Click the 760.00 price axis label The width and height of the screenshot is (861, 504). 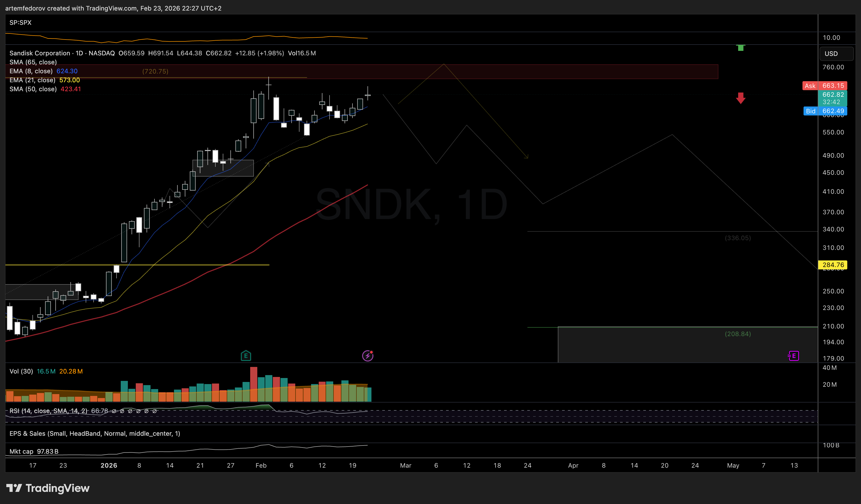pos(833,67)
